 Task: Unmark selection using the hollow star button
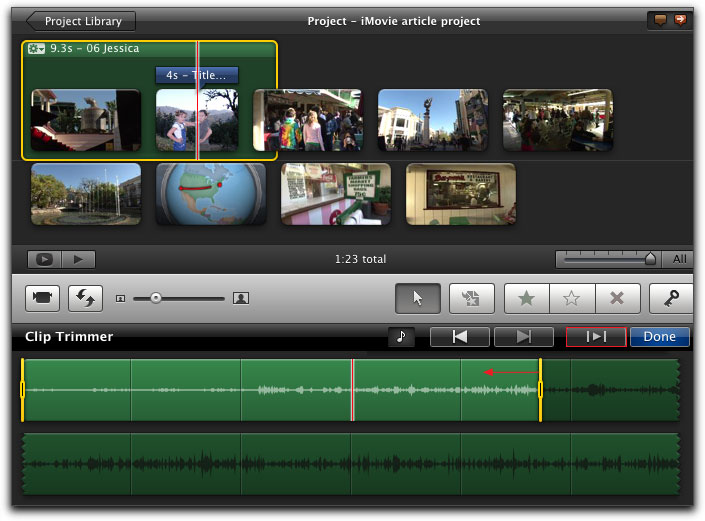(x=572, y=298)
